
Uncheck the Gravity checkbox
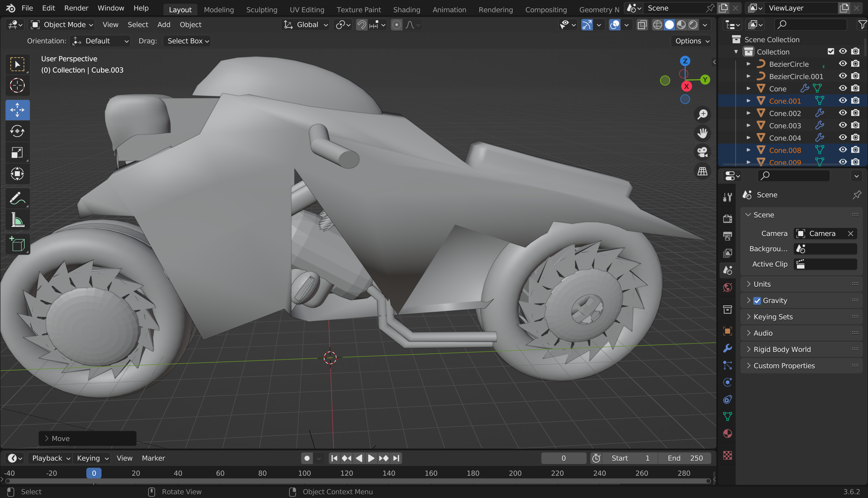757,301
